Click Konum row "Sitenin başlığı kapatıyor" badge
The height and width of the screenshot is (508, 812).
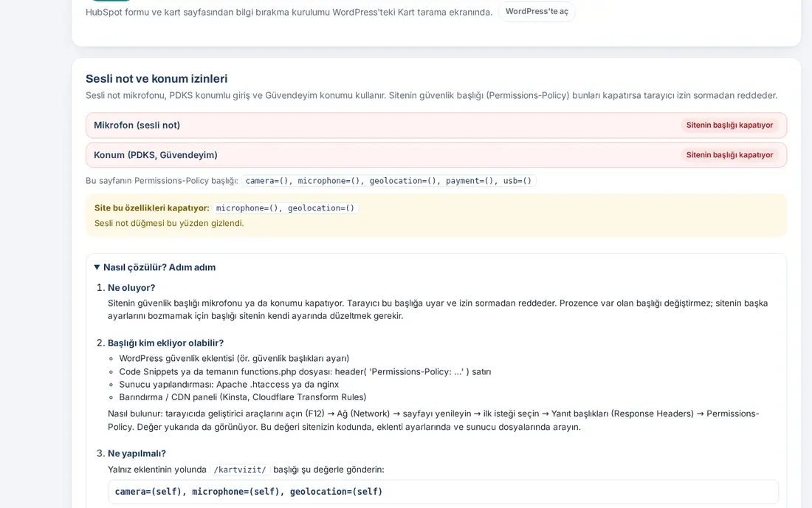point(729,155)
